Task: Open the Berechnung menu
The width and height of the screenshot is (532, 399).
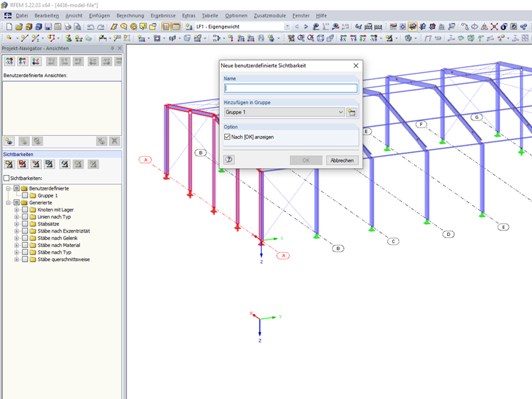Action: coord(130,15)
